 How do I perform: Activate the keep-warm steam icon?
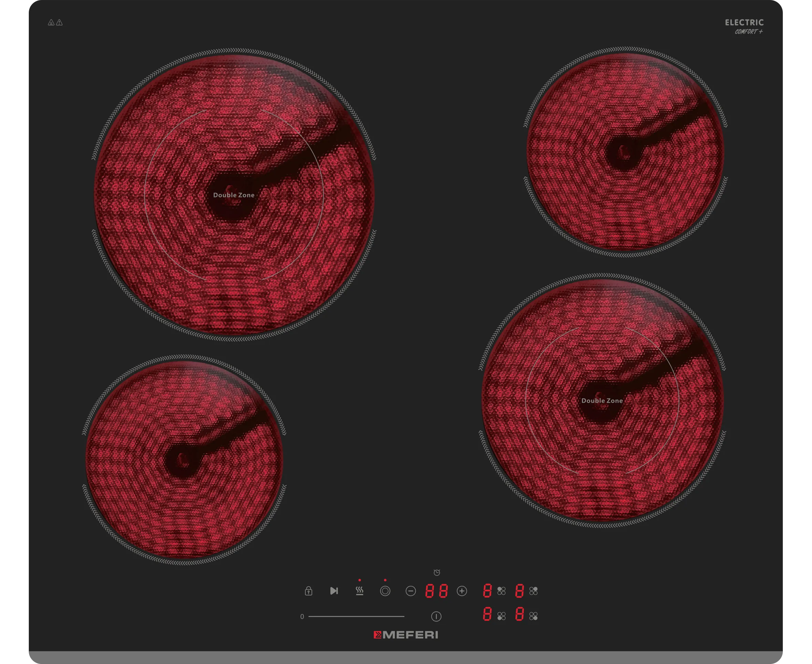click(359, 591)
